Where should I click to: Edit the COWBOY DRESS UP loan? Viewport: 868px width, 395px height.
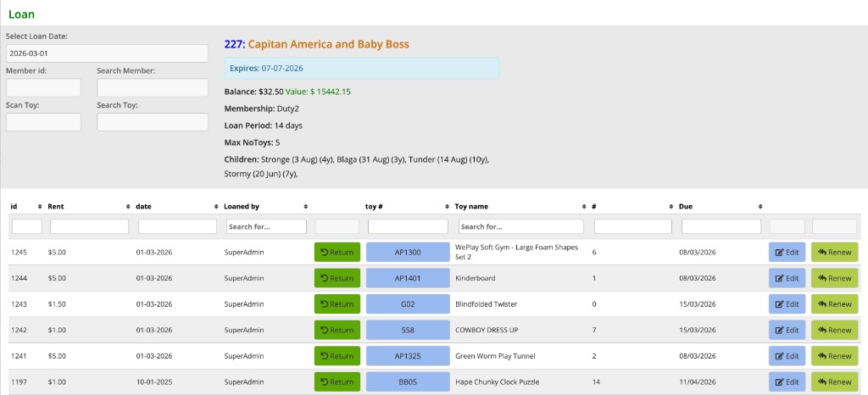coord(787,330)
